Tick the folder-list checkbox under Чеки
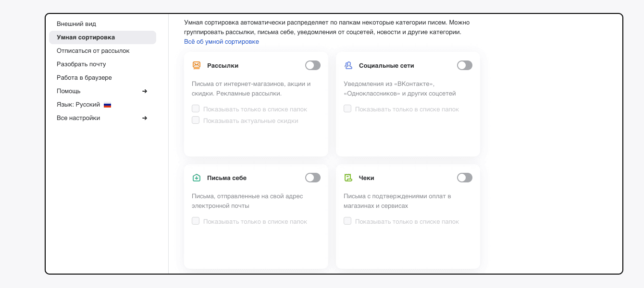This screenshot has height=288, width=644. tap(347, 221)
